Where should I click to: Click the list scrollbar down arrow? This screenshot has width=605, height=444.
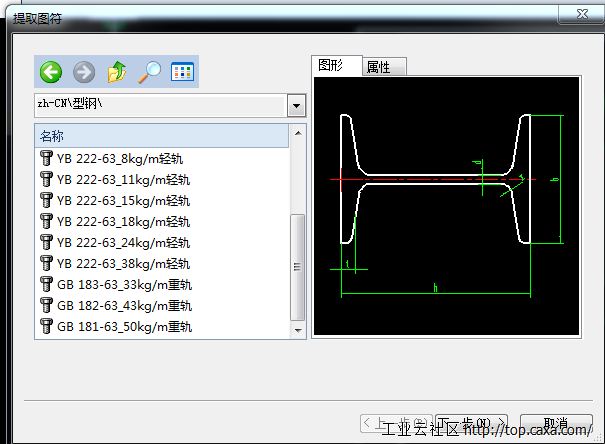click(297, 329)
